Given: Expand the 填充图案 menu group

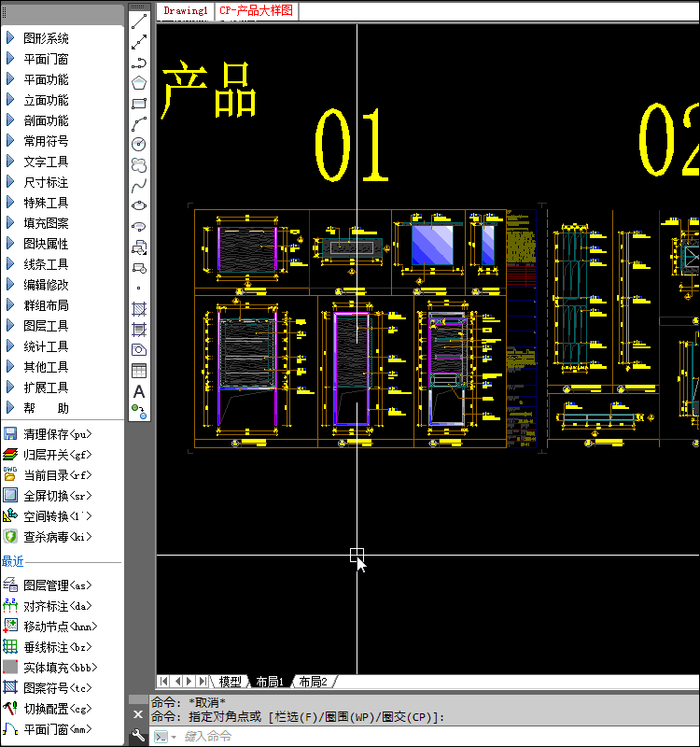Looking at the screenshot, I should click(38, 223).
